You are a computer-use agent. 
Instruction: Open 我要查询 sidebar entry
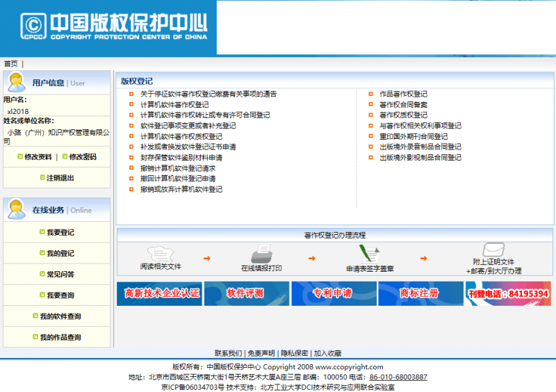(60, 295)
